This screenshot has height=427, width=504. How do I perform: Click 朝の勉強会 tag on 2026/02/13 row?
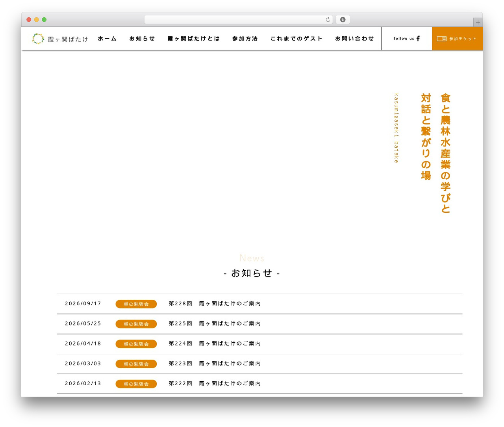pos(136,384)
